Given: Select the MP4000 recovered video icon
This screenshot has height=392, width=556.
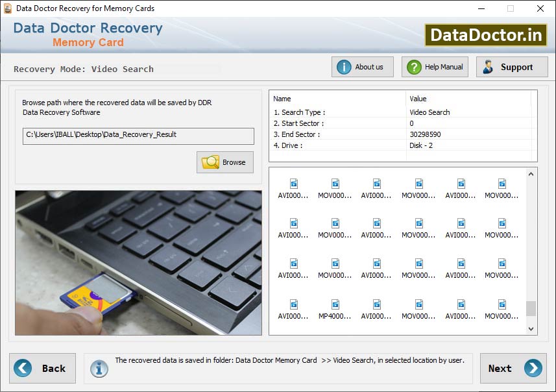Looking at the screenshot, I should [335, 308].
